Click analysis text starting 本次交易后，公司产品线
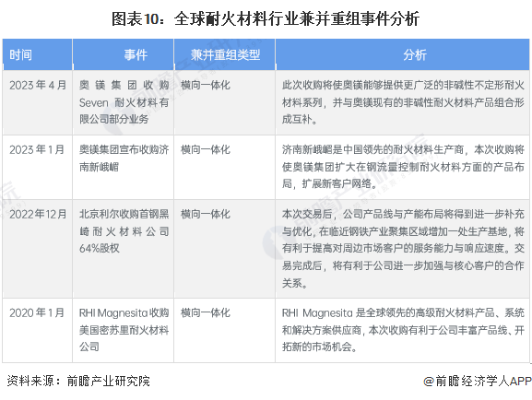The width and height of the screenshot is (532, 400). point(403,248)
